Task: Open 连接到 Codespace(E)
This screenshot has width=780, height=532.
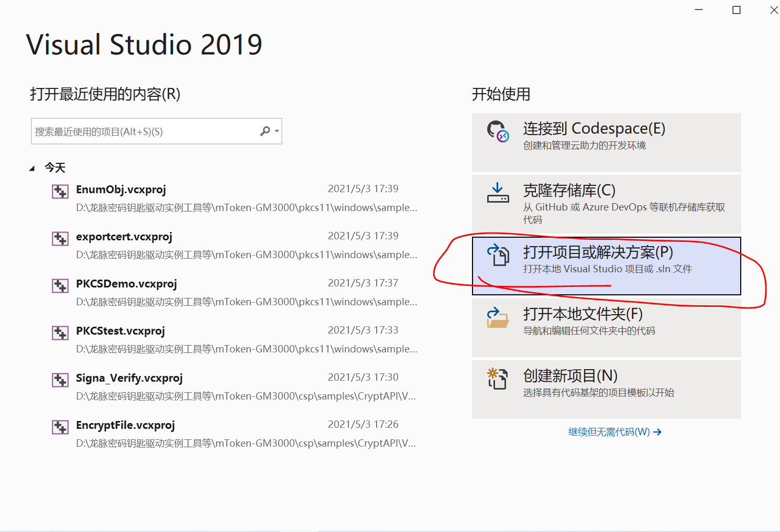Action: point(607,142)
